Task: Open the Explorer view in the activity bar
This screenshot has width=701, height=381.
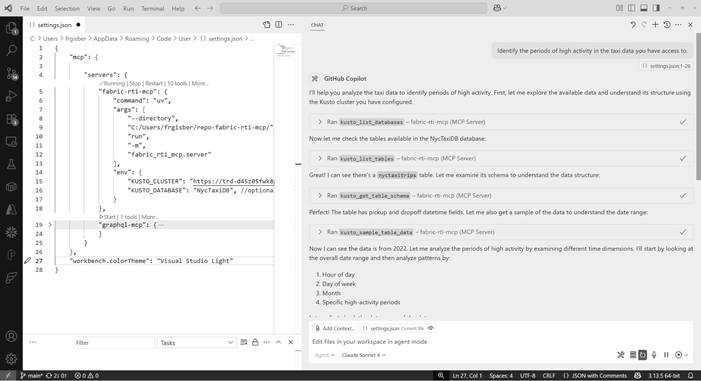Action: point(11,29)
